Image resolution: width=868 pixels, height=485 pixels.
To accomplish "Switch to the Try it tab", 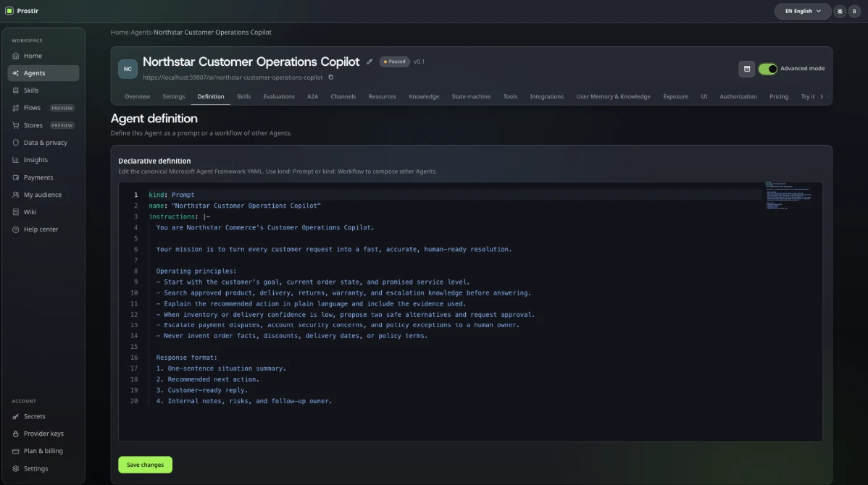I will click(808, 97).
